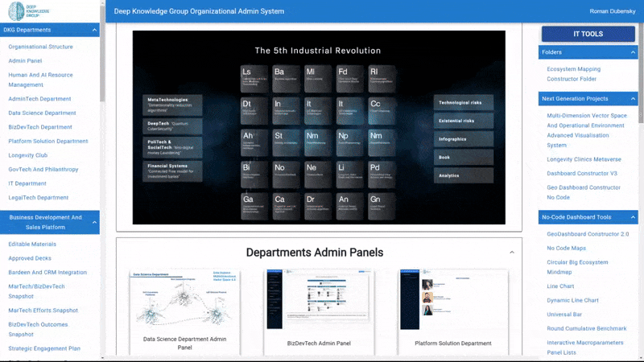
Task: Open BizDevTech Department link
Action: [x=39, y=127]
